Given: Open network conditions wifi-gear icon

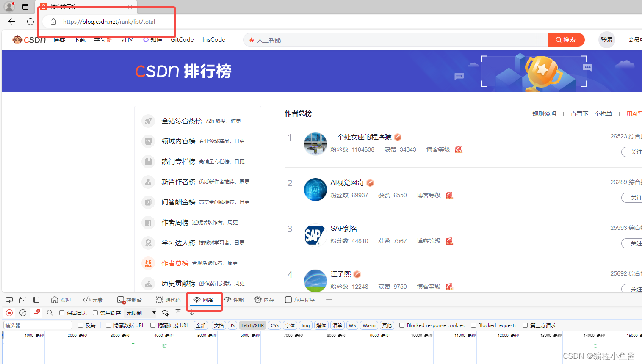Looking at the screenshot, I should click(165, 313).
